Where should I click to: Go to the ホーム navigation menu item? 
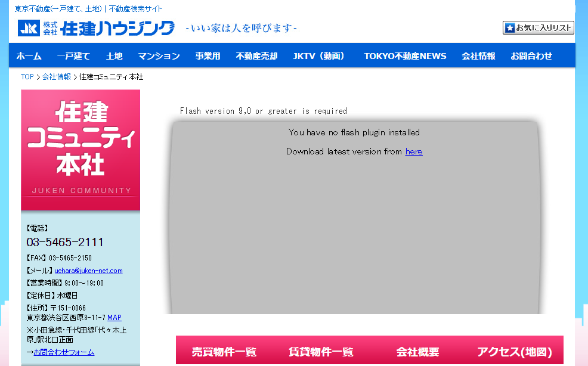point(29,56)
